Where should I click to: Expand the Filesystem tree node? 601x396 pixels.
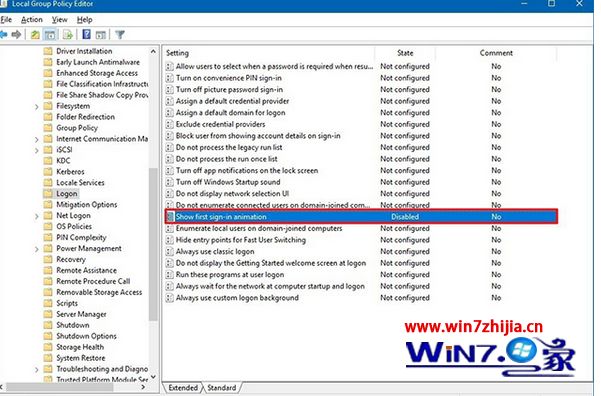37,107
